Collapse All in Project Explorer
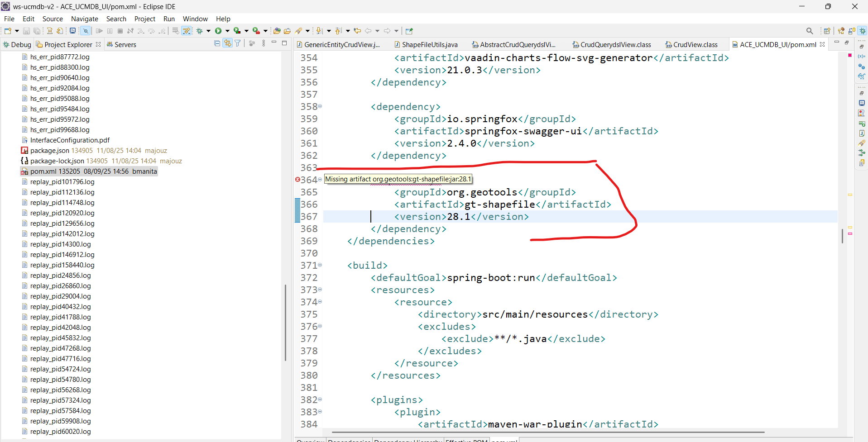Viewport: 868px width, 442px height. pyautogui.click(x=217, y=43)
